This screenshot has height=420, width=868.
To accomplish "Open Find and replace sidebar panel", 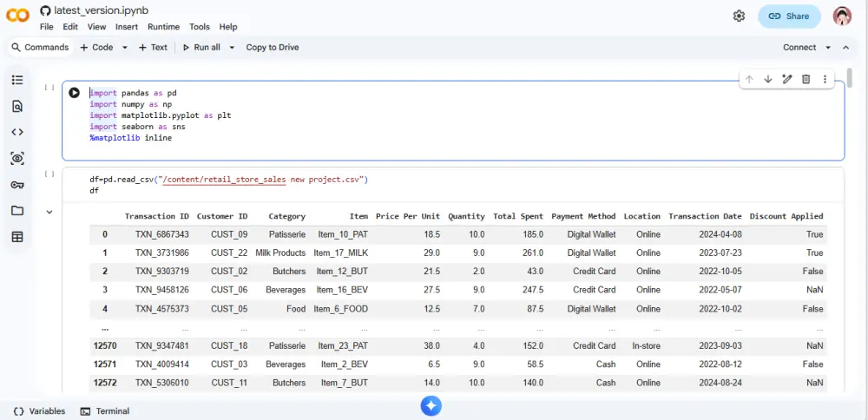I will tap(17, 106).
